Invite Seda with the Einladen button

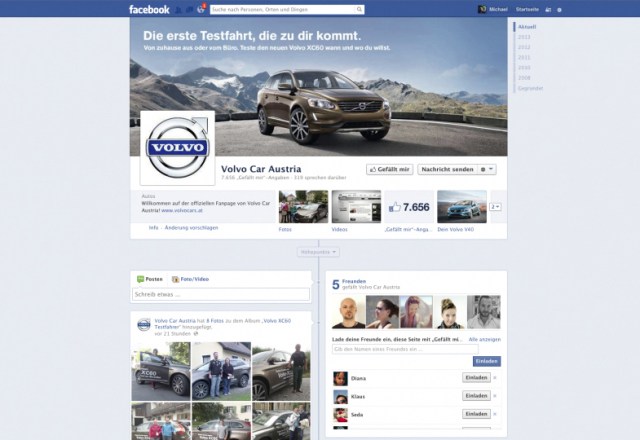pyautogui.click(x=476, y=414)
